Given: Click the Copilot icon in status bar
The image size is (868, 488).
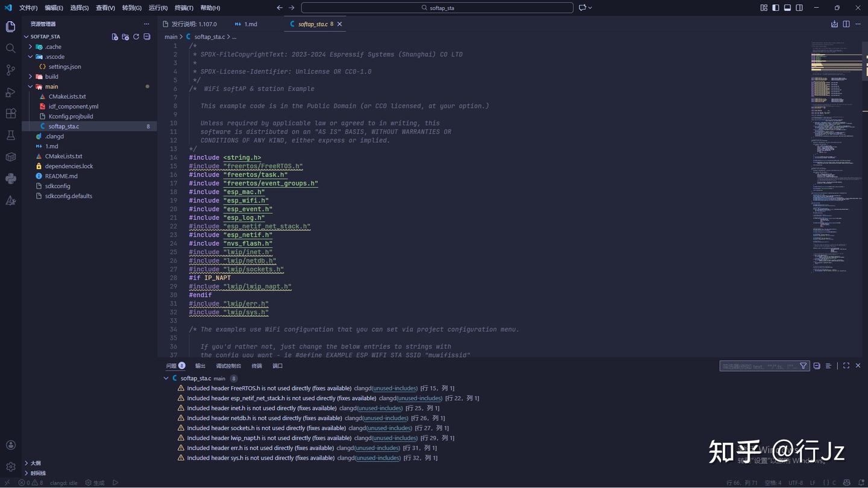Looking at the screenshot, I should 846,483.
